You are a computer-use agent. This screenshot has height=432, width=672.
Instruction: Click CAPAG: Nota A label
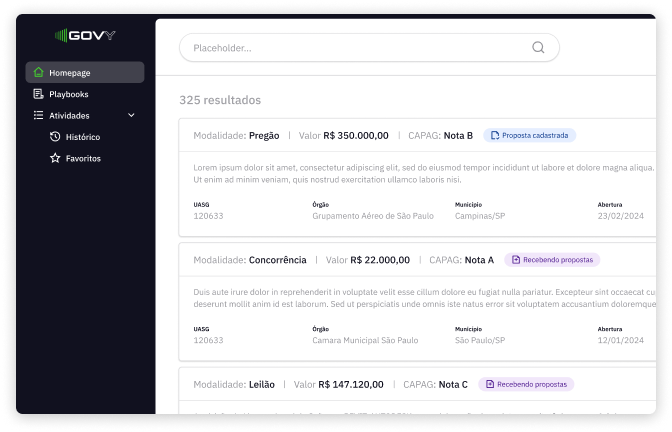pos(462,260)
